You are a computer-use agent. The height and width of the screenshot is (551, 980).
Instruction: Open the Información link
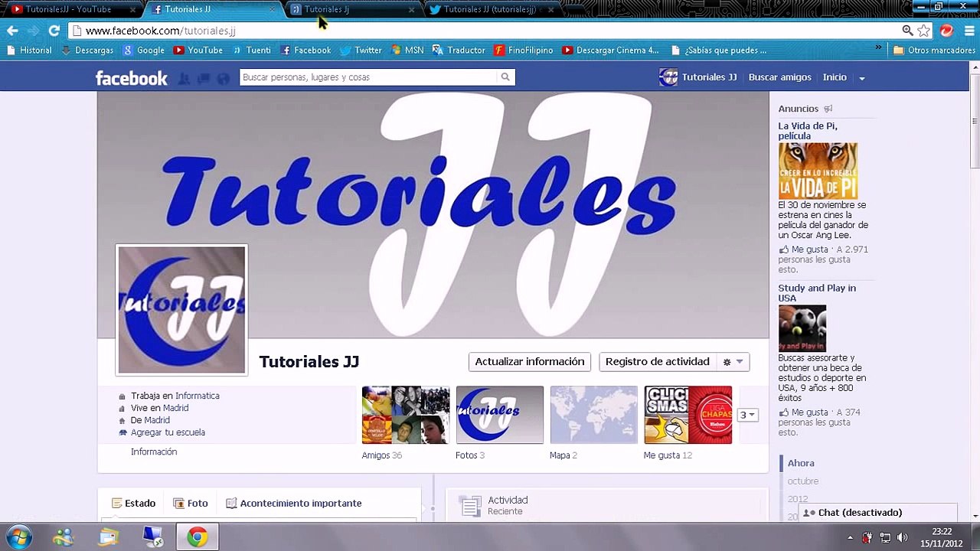point(154,452)
